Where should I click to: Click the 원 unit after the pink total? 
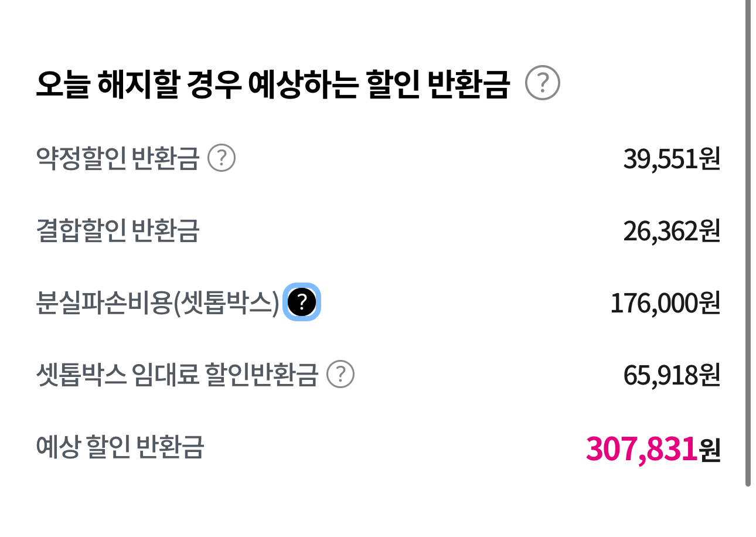coord(710,450)
